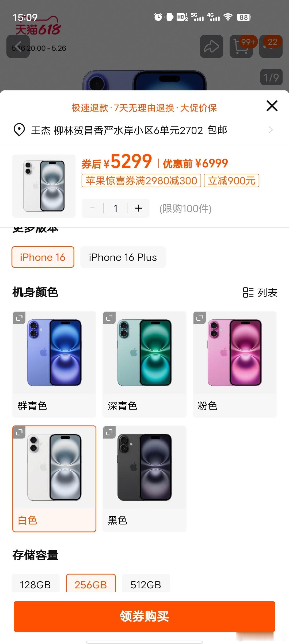
Task: Open the shopping cart icon
Action: tap(241, 46)
